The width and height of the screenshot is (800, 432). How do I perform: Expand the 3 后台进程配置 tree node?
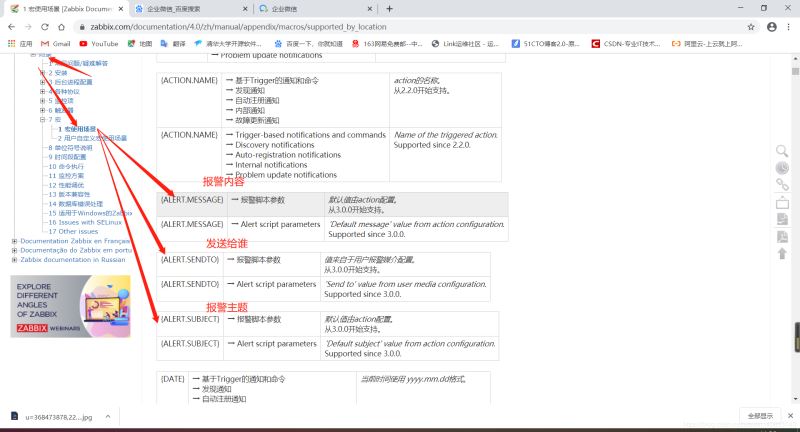(43, 82)
